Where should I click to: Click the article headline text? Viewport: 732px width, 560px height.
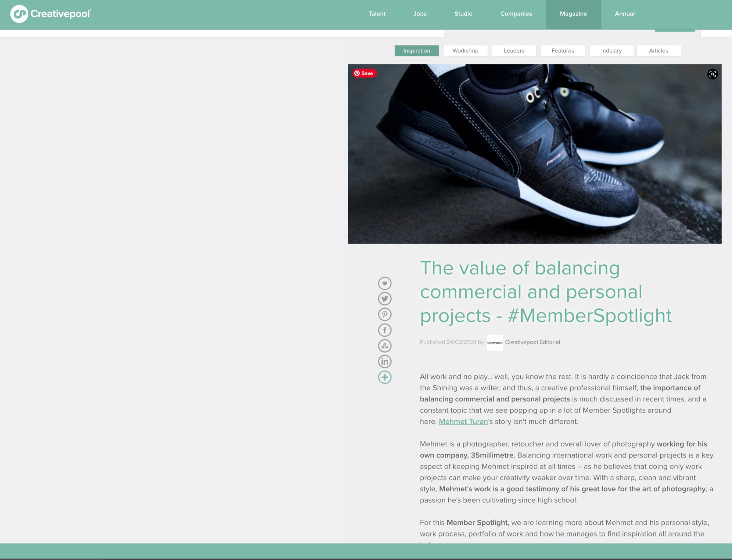546,292
